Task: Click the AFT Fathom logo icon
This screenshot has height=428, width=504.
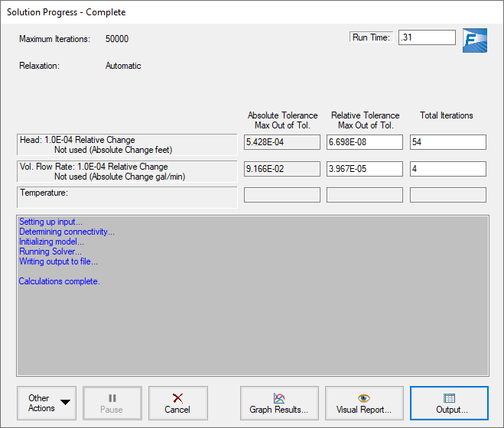Action: coord(475,40)
